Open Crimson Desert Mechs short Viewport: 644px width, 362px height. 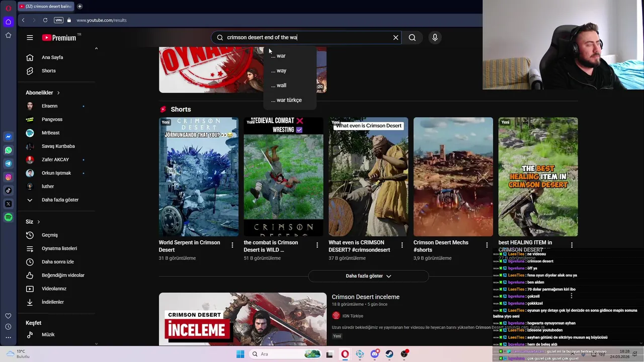pyautogui.click(x=453, y=177)
